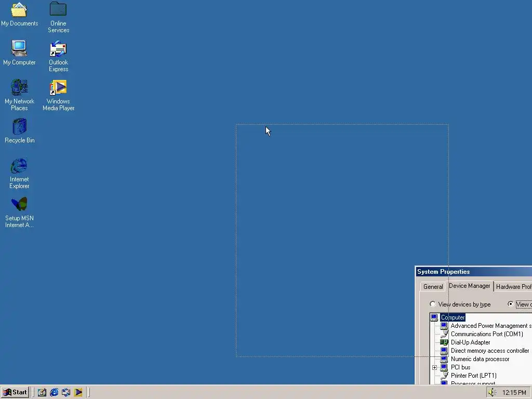The height and width of the screenshot is (399, 532).
Task: Click the volume speaker icon in the tray
Action: point(492,393)
